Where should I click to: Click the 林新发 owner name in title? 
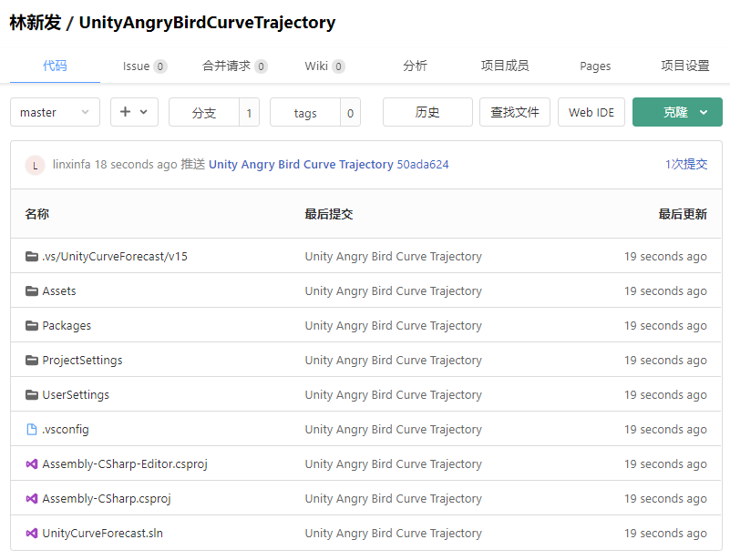click(36, 22)
